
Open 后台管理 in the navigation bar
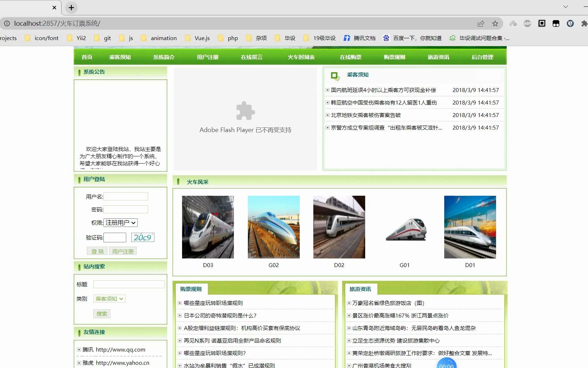(481, 57)
